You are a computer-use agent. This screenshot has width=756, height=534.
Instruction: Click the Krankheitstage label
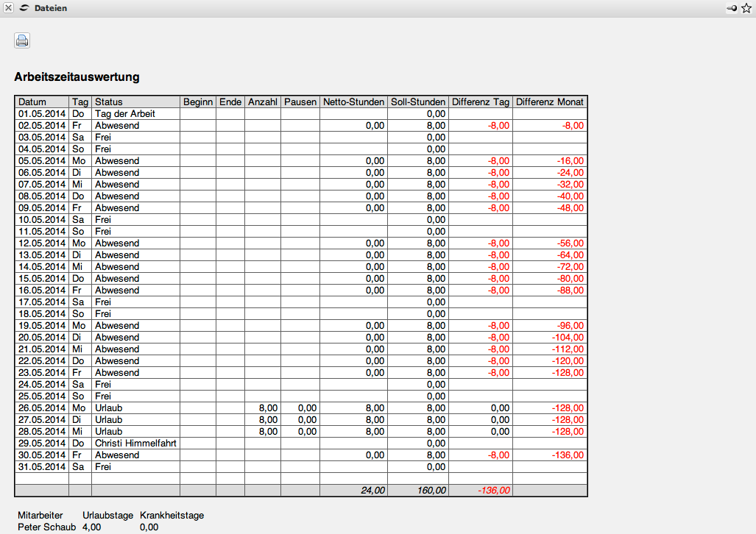click(x=172, y=516)
